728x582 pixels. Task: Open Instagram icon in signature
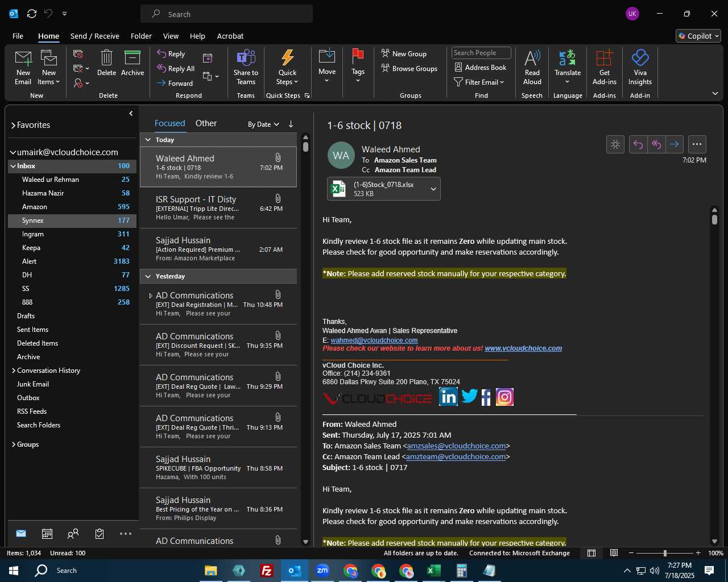coord(504,397)
